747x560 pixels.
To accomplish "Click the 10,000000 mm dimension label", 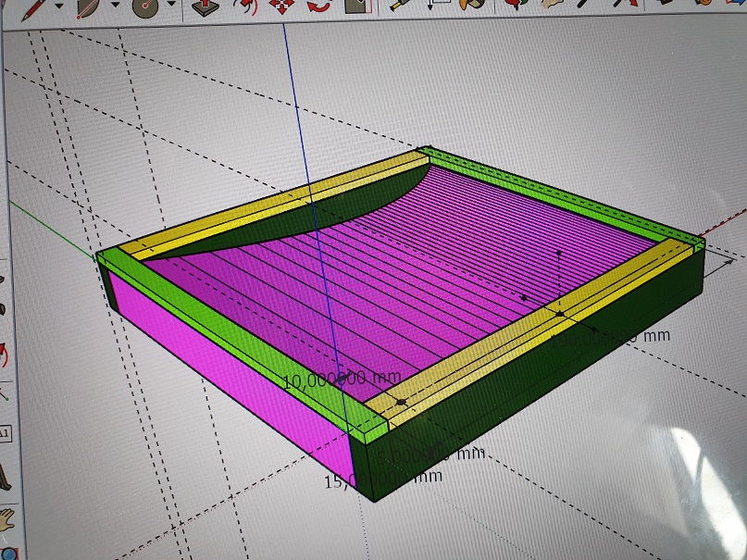I will (328, 380).
